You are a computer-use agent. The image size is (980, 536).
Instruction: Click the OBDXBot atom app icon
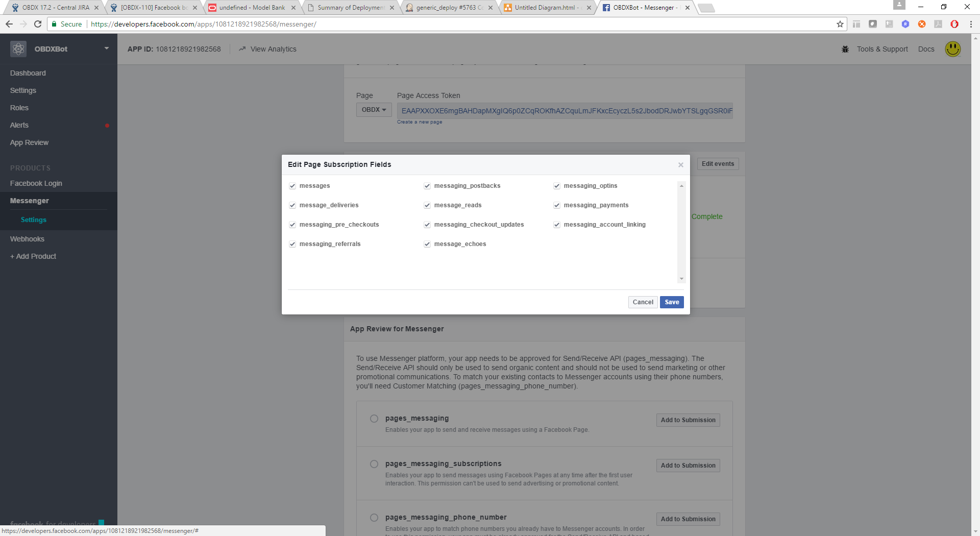pos(18,49)
